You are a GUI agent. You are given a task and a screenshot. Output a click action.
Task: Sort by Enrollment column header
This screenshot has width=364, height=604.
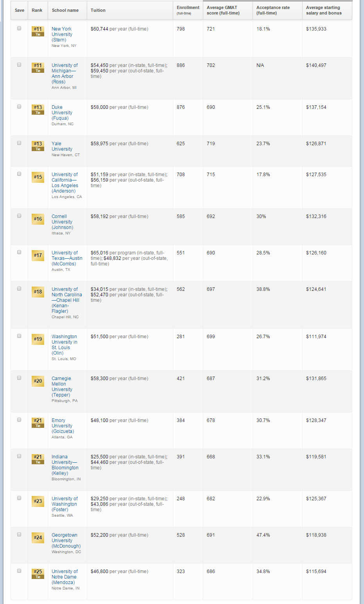tap(188, 10)
